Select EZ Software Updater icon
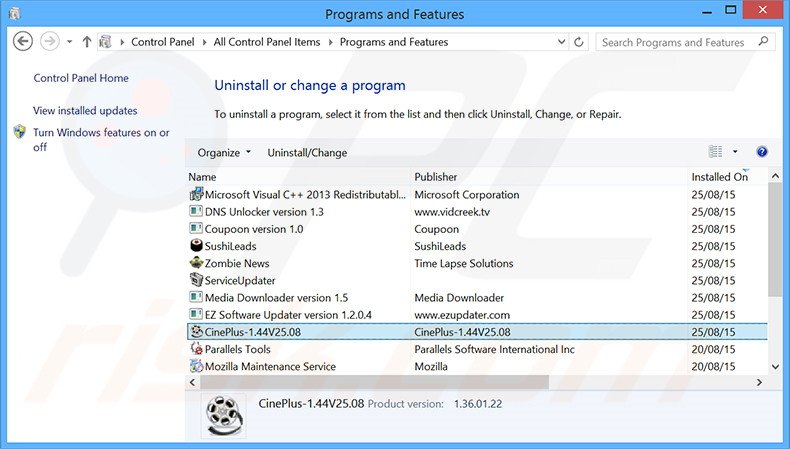 196,314
